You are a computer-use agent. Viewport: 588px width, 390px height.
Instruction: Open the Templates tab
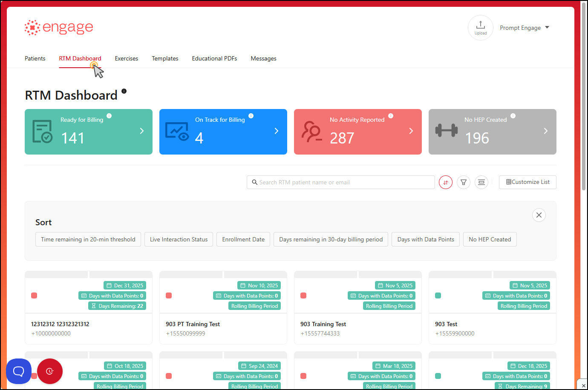tap(165, 59)
